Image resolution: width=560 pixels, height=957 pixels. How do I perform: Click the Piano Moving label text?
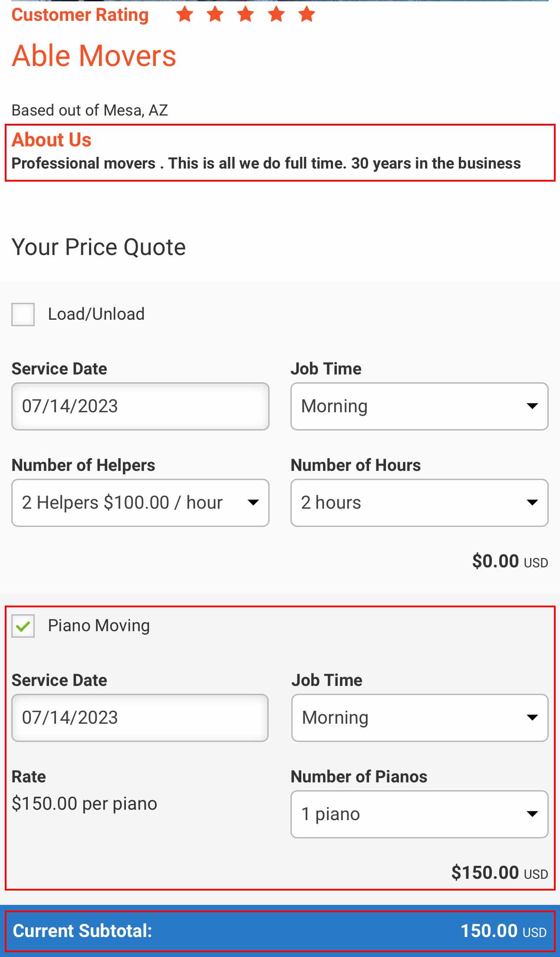pyautogui.click(x=99, y=626)
